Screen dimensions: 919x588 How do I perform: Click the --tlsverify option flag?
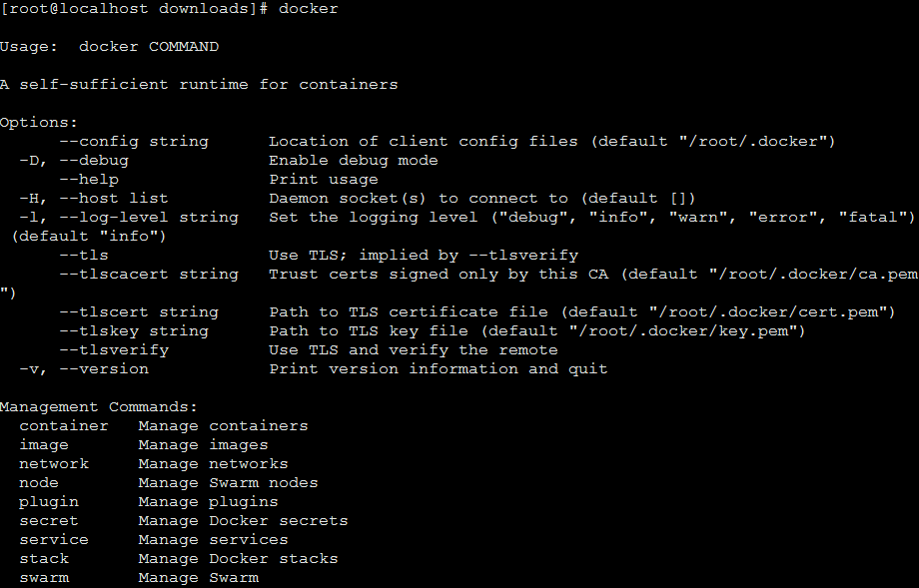tap(114, 350)
